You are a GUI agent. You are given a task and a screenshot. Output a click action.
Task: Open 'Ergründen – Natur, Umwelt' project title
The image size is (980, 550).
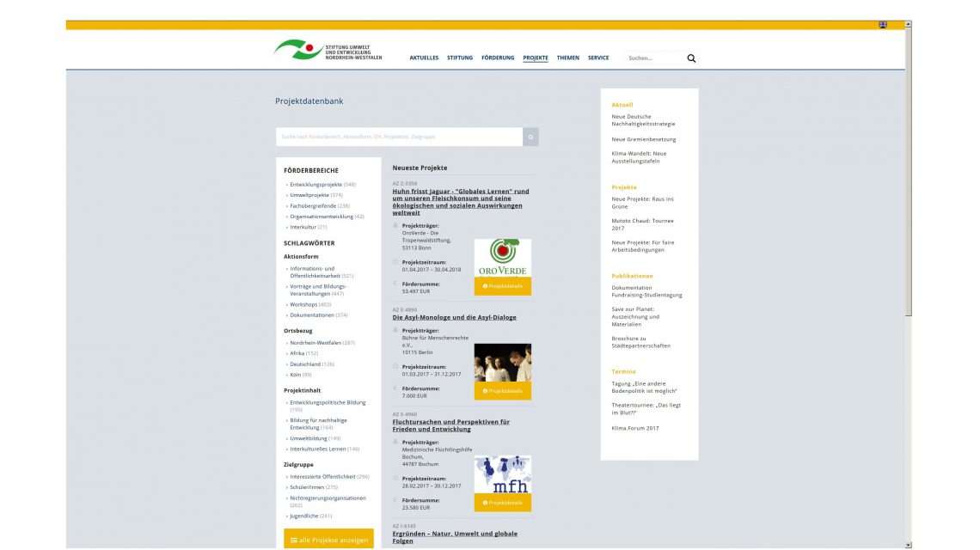[x=455, y=537]
